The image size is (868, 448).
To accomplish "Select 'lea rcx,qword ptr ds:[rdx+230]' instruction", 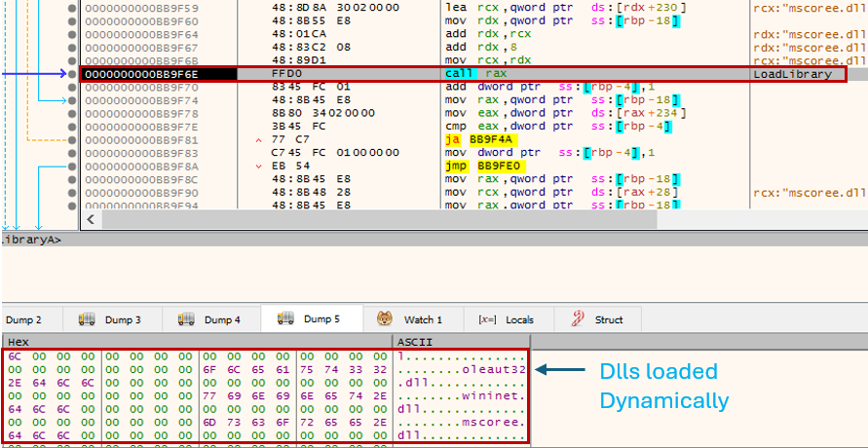I will (566, 9).
